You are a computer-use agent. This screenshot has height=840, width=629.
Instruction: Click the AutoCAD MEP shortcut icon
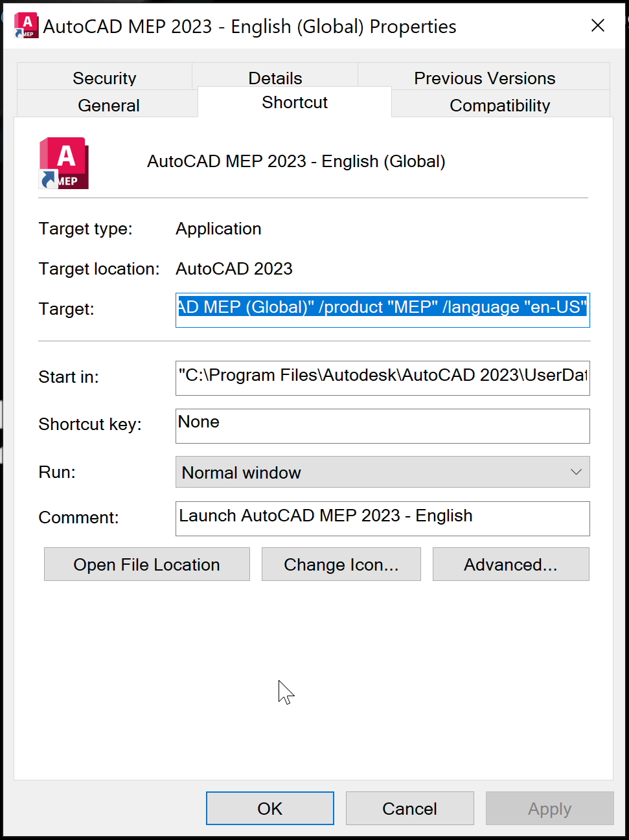coord(63,163)
